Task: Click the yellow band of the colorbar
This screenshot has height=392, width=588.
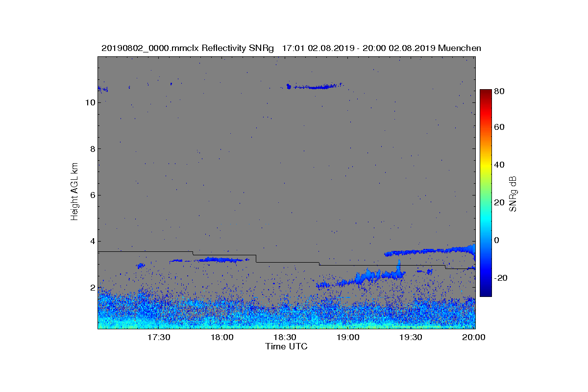Action: point(486,167)
